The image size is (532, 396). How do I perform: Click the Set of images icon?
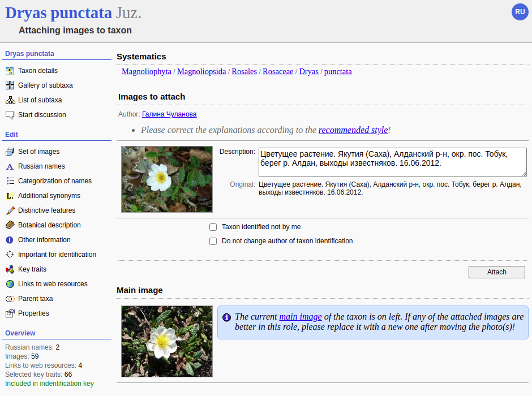(10, 152)
